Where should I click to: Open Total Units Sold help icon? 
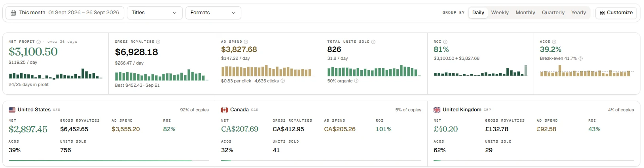tap(373, 42)
